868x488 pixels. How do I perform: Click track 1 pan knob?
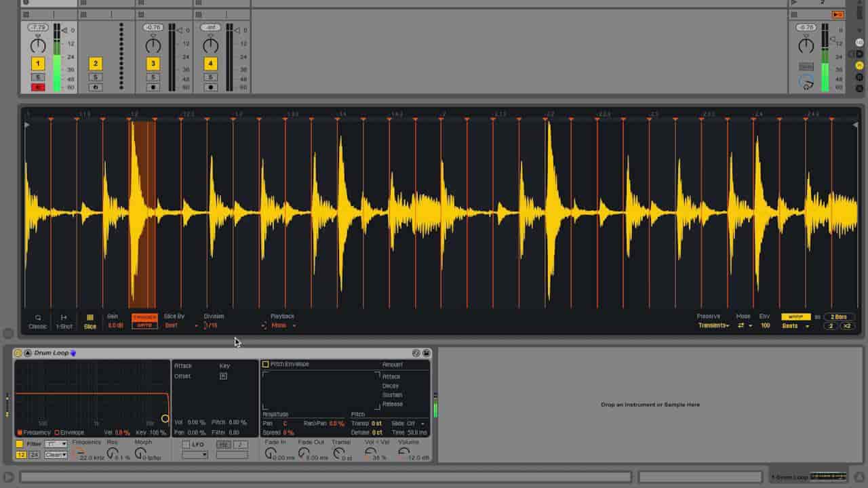click(38, 46)
